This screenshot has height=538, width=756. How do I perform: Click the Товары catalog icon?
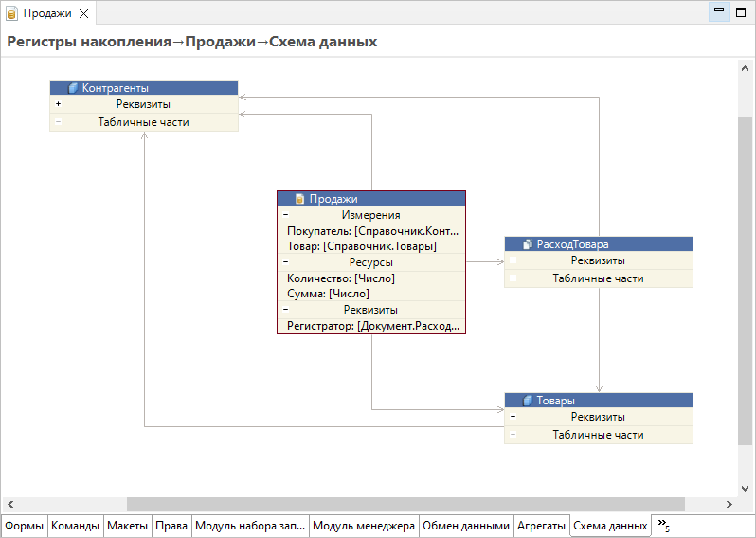(x=528, y=401)
